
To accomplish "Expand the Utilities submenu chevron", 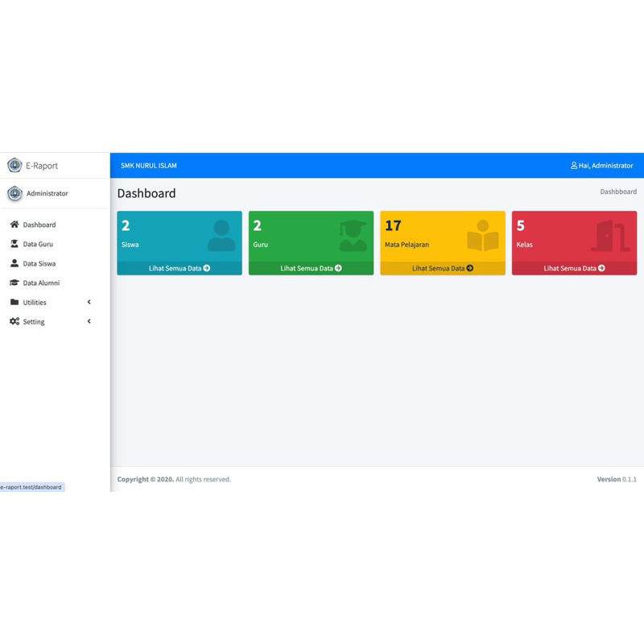I will click(89, 302).
